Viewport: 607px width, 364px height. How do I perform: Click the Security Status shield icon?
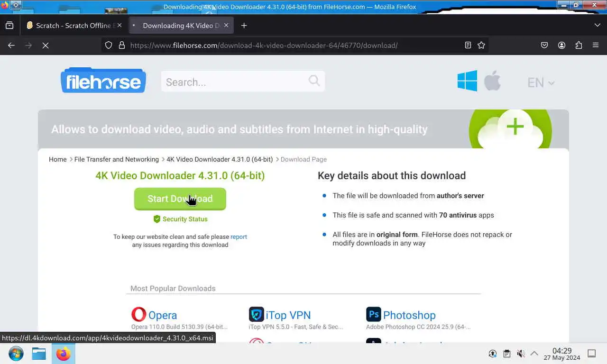point(156,219)
